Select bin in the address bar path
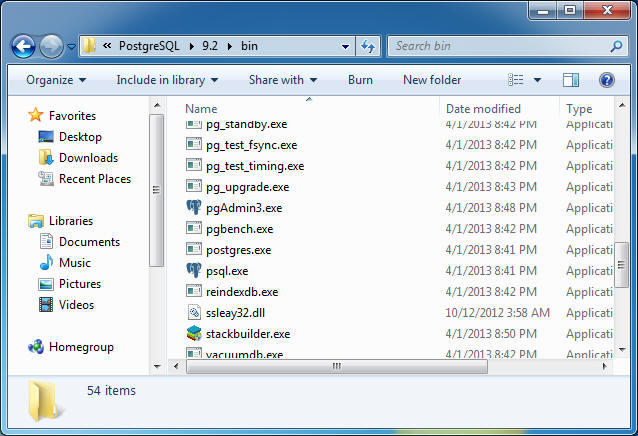This screenshot has width=638, height=436. point(249,46)
